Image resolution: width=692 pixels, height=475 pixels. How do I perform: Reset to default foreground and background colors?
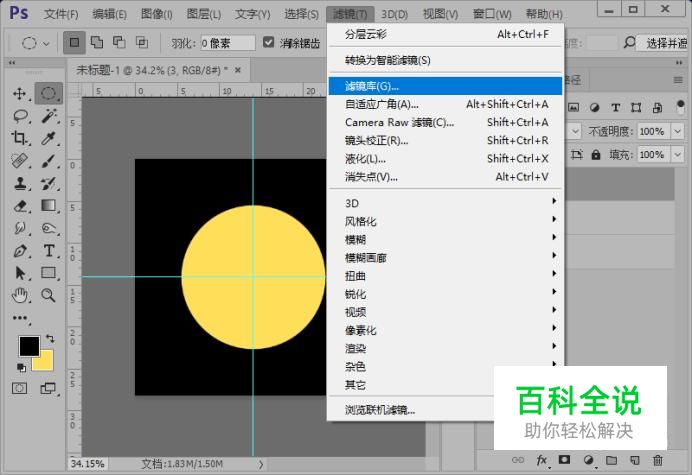pos(21,367)
